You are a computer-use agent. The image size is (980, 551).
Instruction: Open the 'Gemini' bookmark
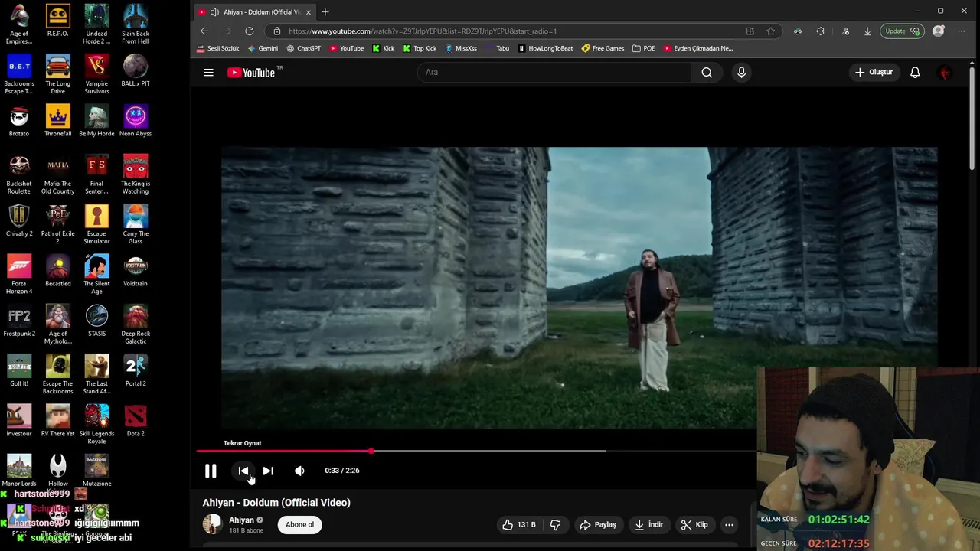[x=263, y=48]
